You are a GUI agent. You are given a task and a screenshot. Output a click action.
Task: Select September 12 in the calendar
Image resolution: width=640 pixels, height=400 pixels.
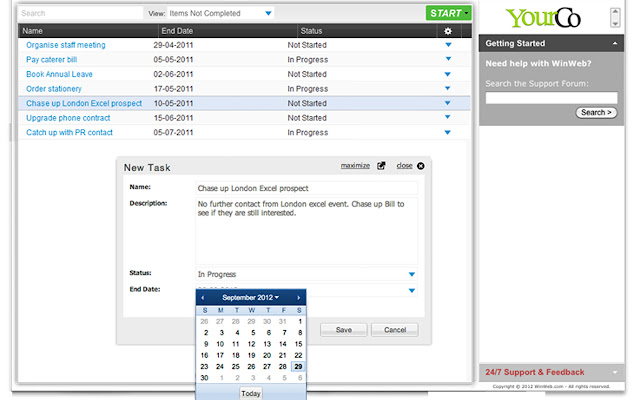tap(251, 344)
